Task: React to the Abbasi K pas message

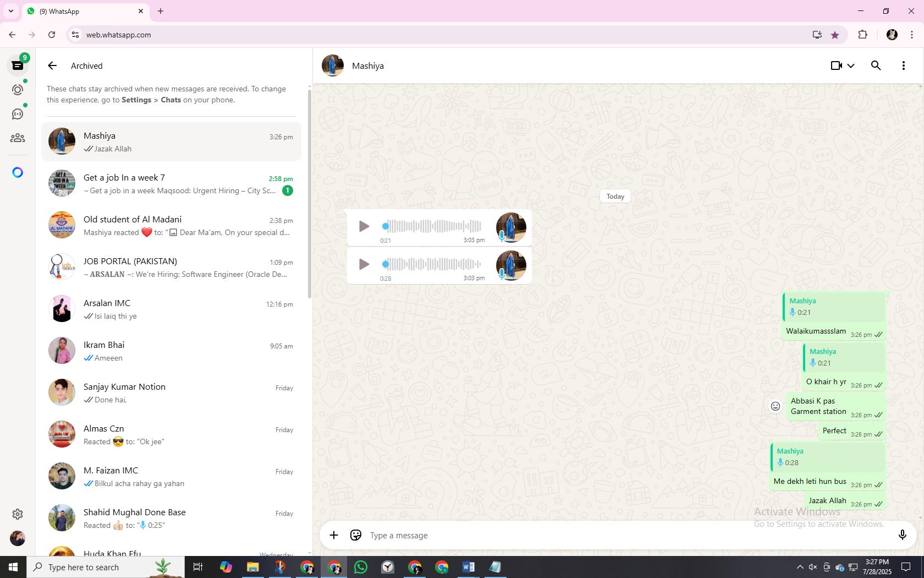Action: (x=776, y=406)
